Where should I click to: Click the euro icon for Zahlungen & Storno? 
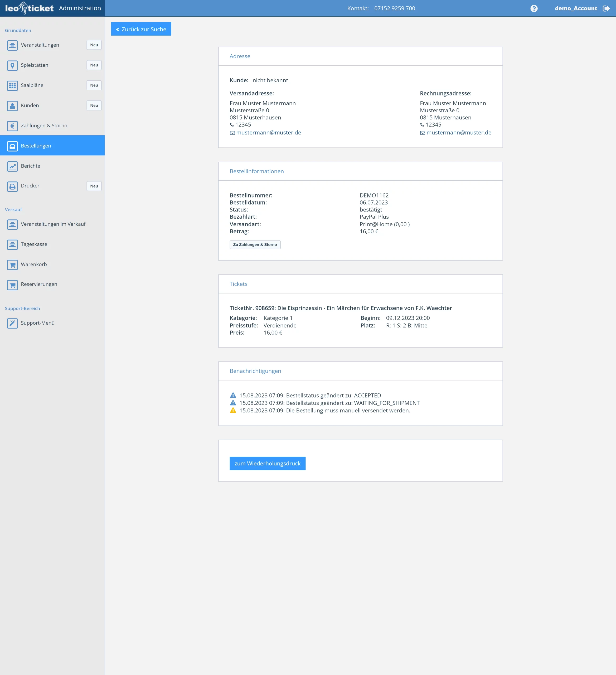(12, 126)
